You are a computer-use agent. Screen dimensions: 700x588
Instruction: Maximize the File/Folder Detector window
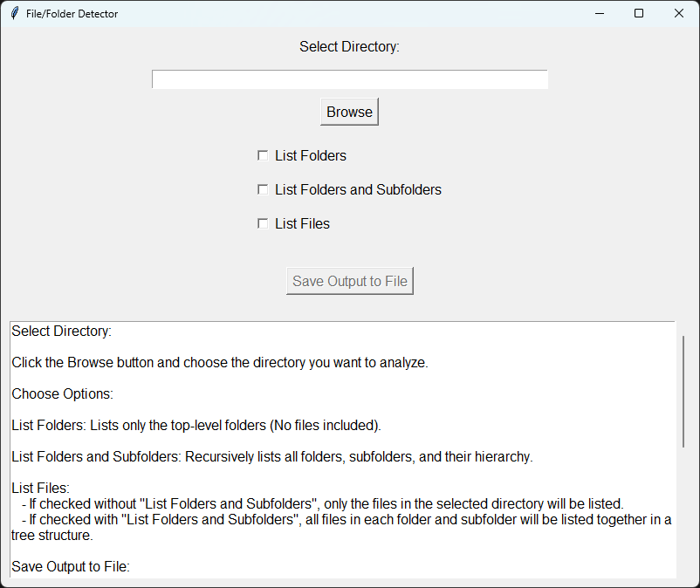639,13
